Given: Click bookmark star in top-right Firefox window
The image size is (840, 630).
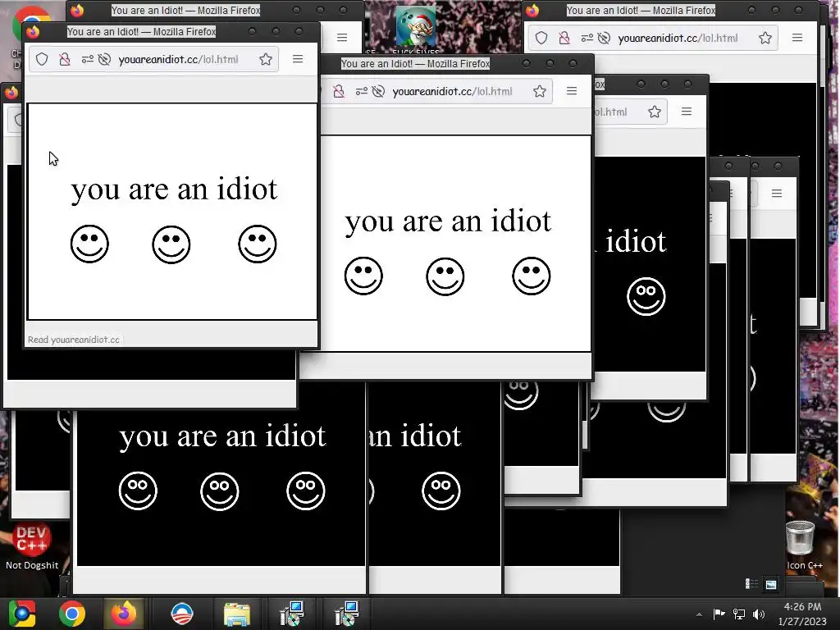Looking at the screenshot, I should click(x=765, y=38).
